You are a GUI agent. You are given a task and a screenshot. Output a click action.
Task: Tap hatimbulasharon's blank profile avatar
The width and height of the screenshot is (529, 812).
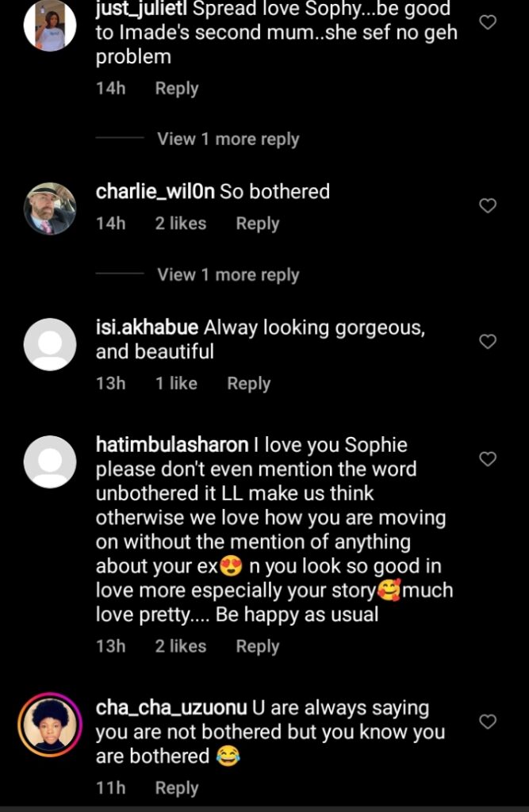coord(50,462)
